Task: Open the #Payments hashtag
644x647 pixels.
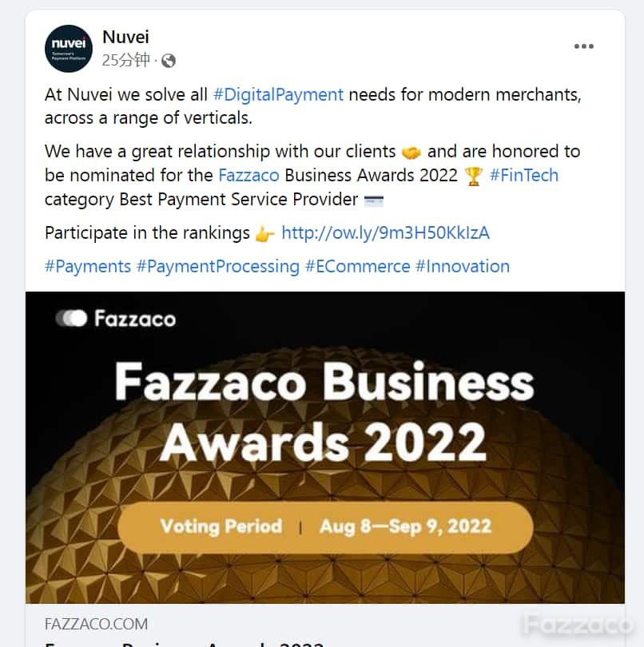Action: click(88, 267)
